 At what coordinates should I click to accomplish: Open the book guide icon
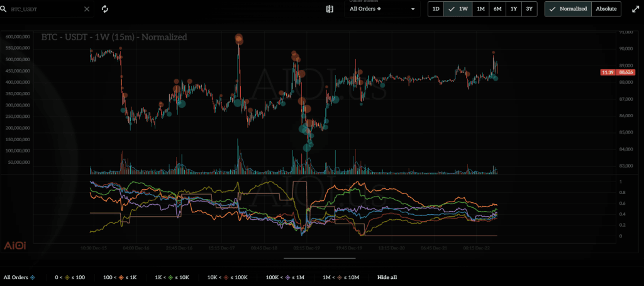(330, 9)
